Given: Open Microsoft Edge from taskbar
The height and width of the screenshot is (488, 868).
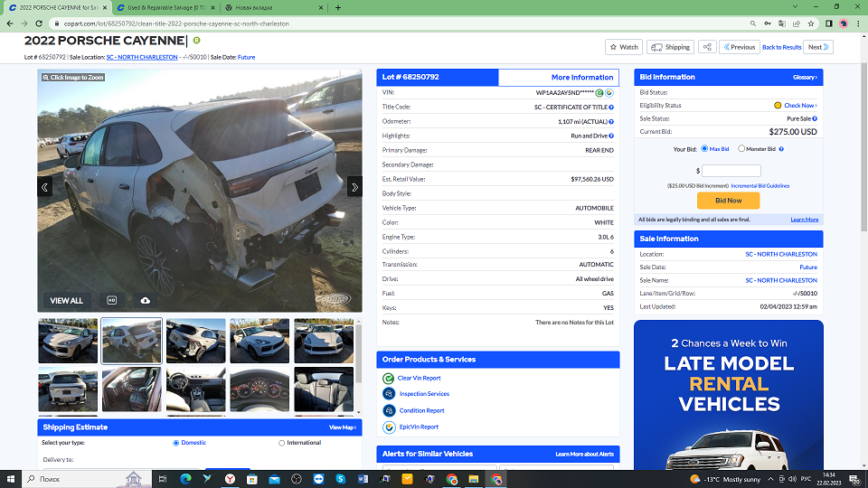Looking at the screenshot, I should pyautogui.click(x=184, y=479).
